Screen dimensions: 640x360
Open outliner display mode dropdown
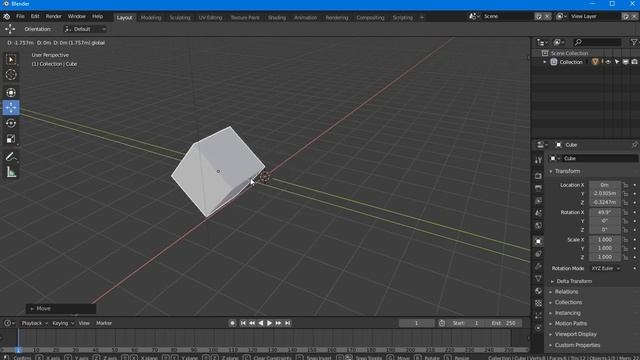point(542,42)
